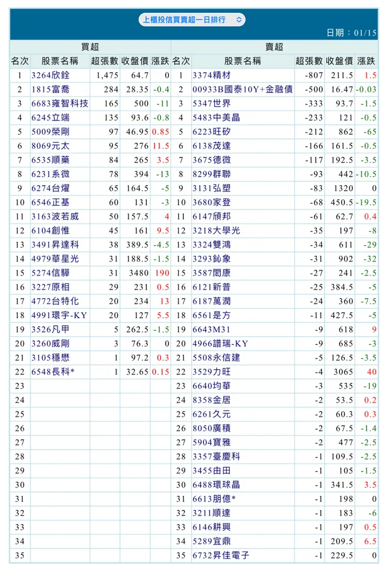The height and width of the screenshot is (576, 392).
Task: Open stock link 3260威剛
Action: pyautogui.click(x=50, y=344)
